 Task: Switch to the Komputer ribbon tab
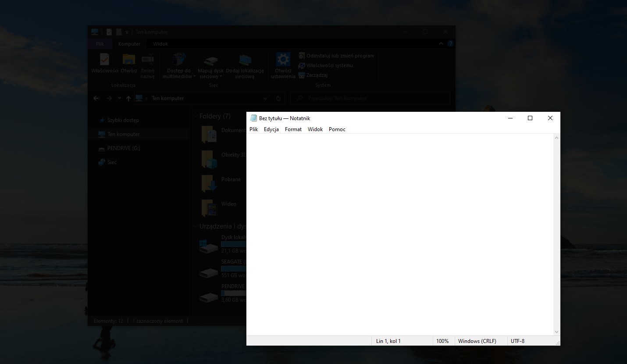click(129, 44)
